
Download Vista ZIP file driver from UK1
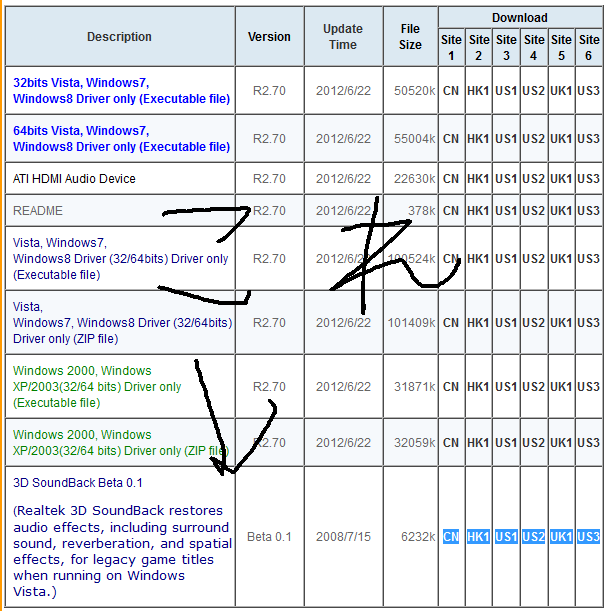[561, 322]
